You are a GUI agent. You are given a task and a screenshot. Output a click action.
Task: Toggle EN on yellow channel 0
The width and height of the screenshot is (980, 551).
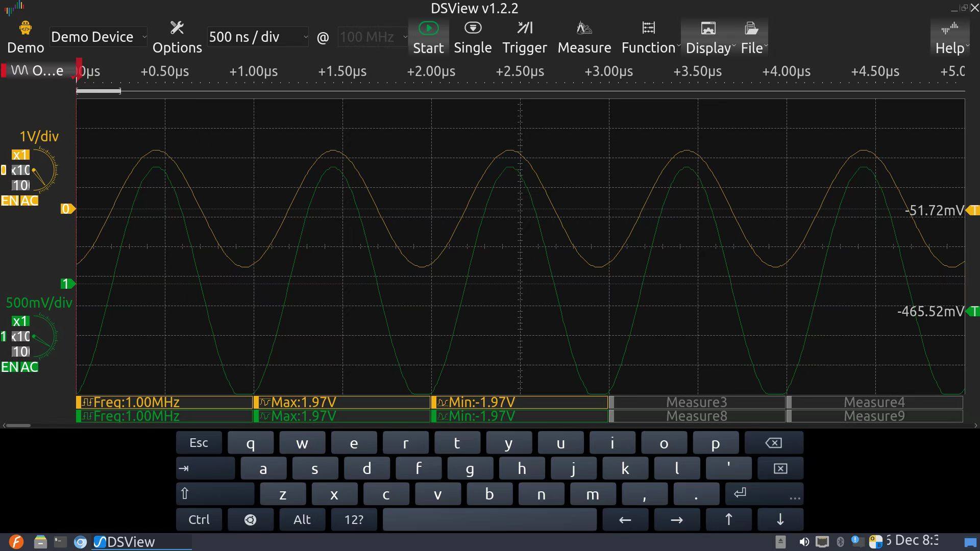click(10, 201)
